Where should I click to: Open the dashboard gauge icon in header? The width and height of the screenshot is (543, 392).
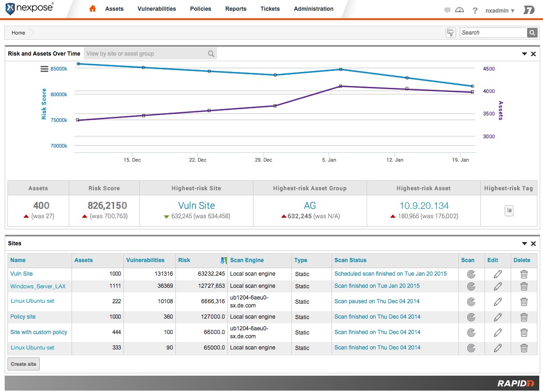tap(459, 10)
